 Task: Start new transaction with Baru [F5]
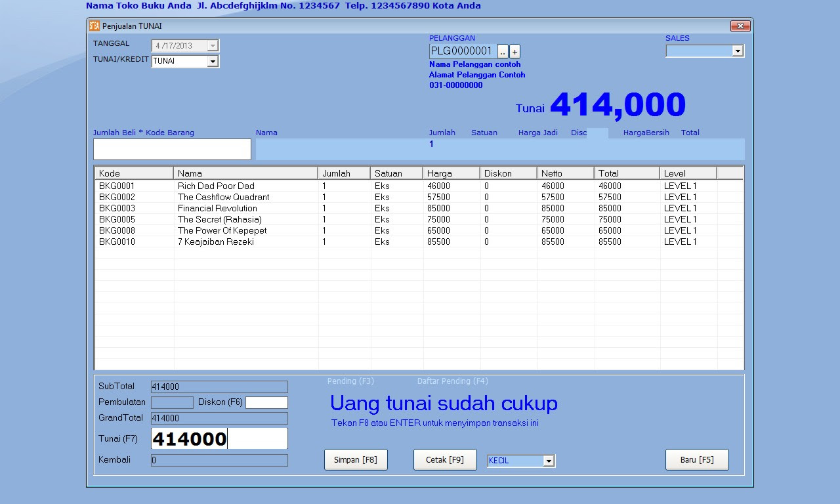[x=697, y=460]
